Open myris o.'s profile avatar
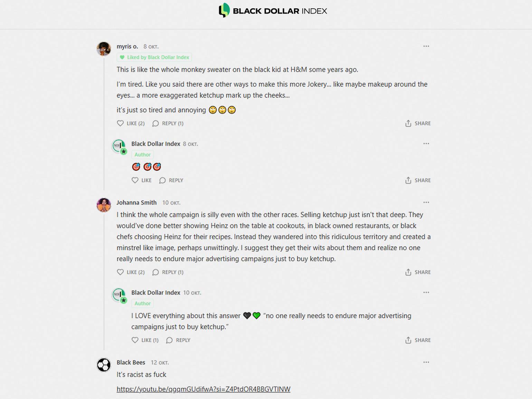532x399 pixels. pos(104,49)
